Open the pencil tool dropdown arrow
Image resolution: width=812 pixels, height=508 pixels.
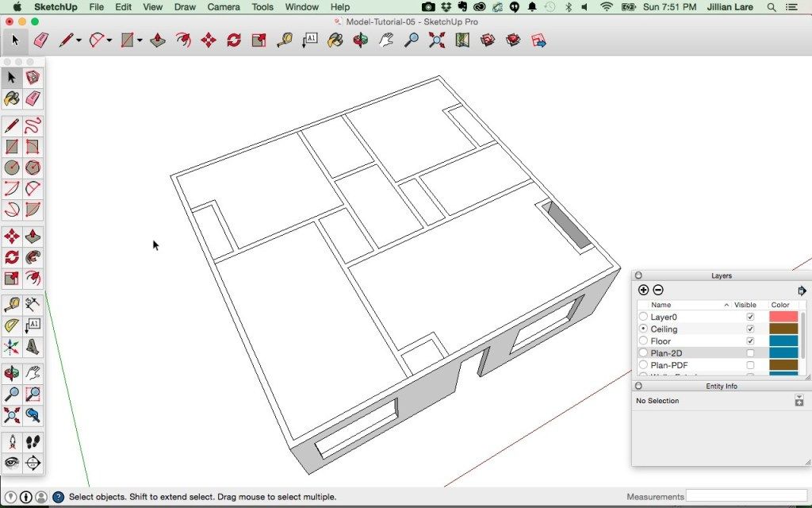pyautogui.click(x=79, y=40)
